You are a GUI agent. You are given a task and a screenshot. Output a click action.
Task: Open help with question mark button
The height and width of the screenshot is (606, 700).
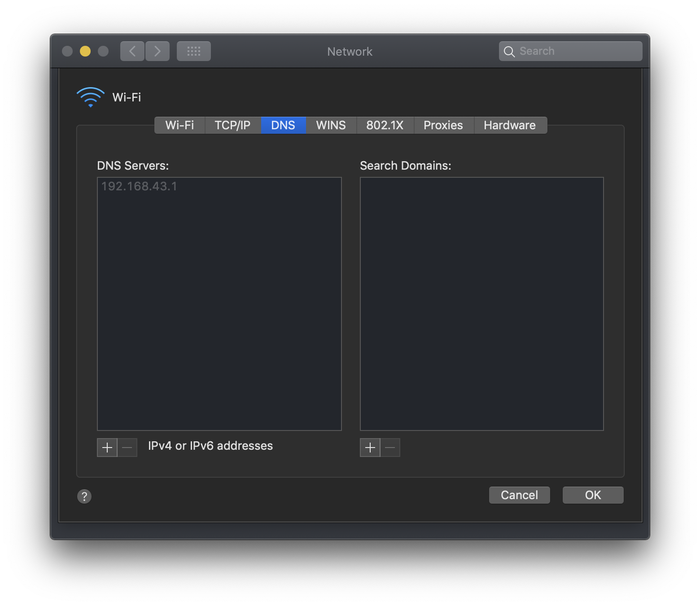point(84,496)
